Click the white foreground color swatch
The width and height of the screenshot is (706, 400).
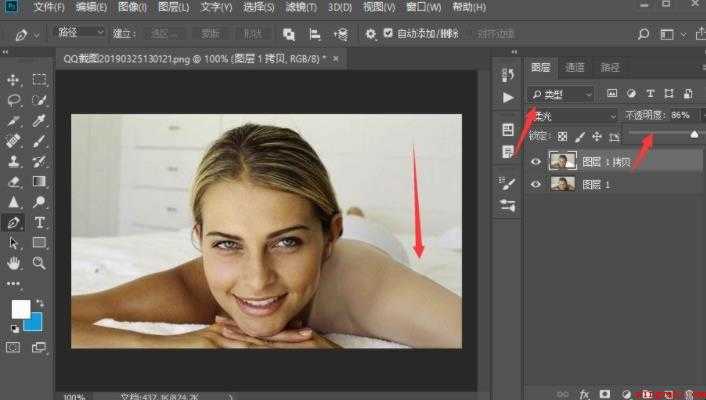(x=21, y=309)
